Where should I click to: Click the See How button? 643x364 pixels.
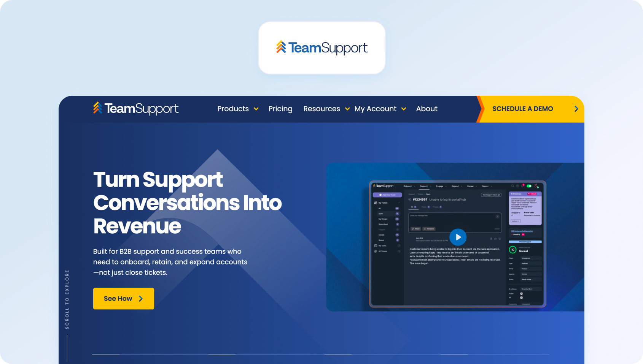pyautogui.click(x=124, y=299)
